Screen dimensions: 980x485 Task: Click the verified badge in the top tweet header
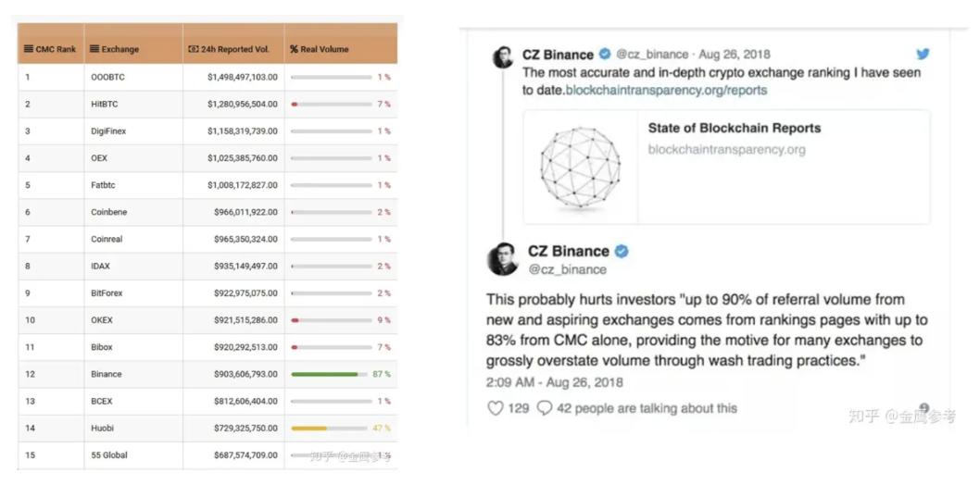click(x=605, y=55)
